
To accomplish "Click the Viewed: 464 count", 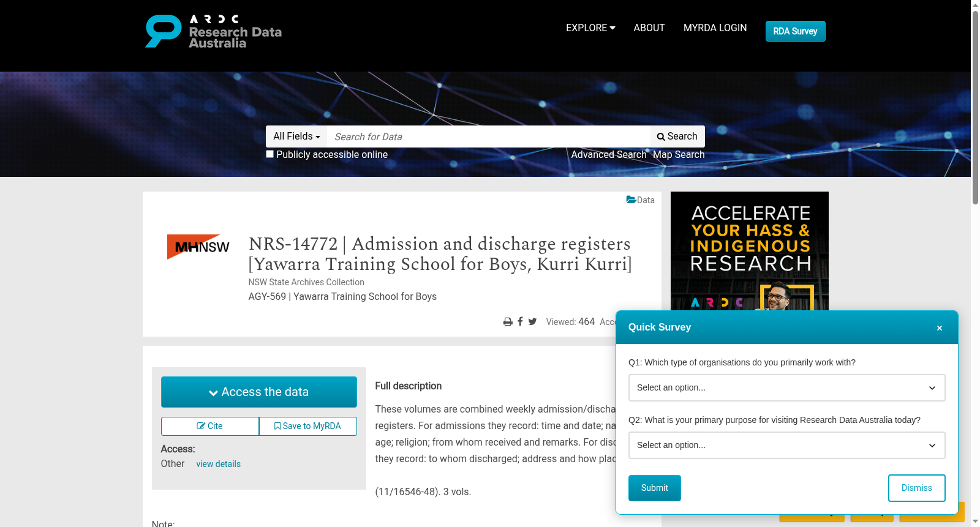I will 570,322.
